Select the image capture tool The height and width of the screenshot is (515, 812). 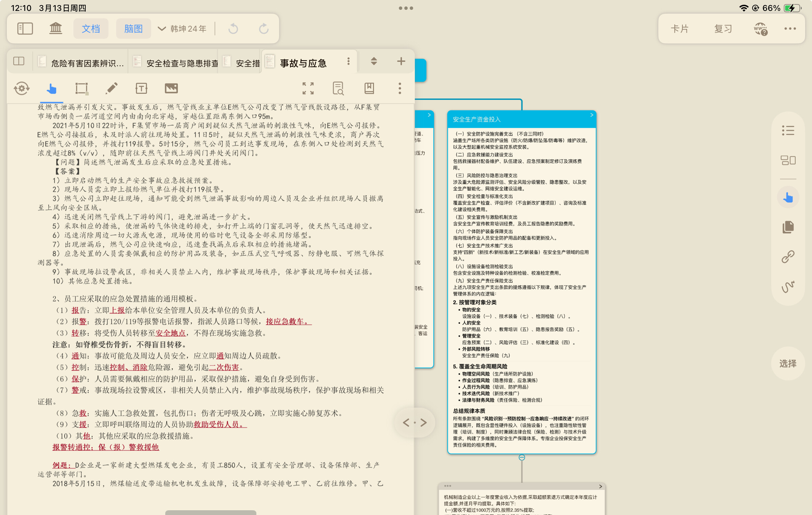[x=171, y=88]
